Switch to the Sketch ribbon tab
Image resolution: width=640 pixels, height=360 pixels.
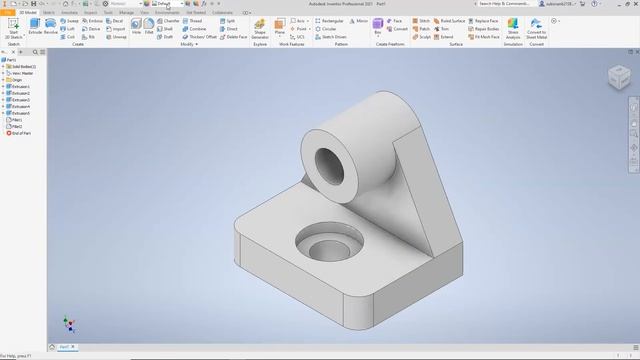[49, 13]
